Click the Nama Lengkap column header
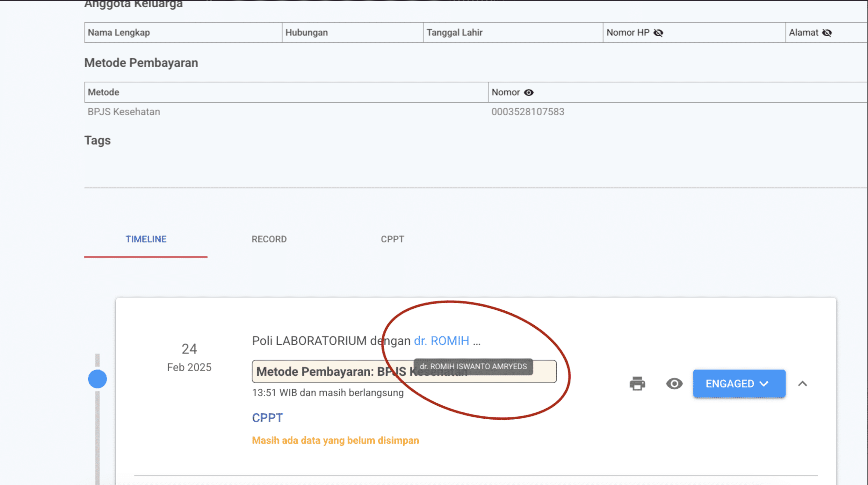 coord(119,33)
